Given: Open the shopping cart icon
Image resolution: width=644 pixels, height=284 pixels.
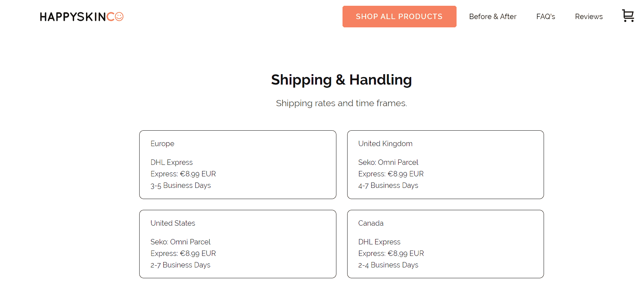Looking at the screenshot, I should coord(628,16).
